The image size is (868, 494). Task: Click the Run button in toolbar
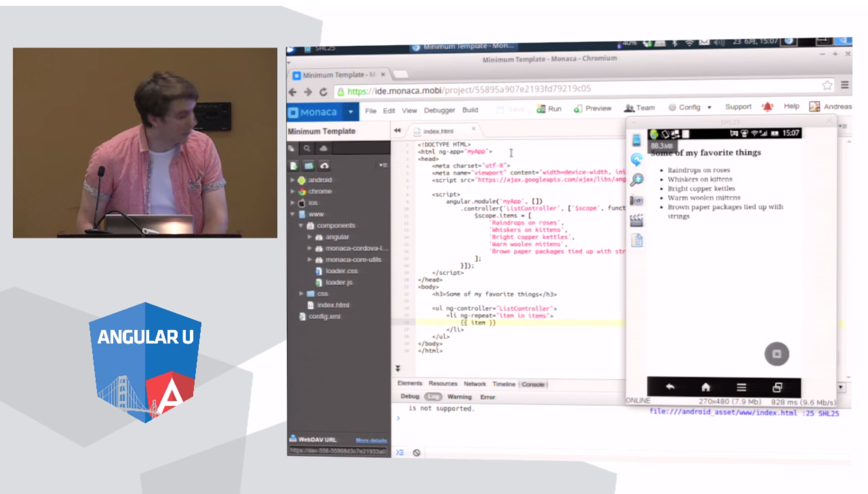coord(549,108)
